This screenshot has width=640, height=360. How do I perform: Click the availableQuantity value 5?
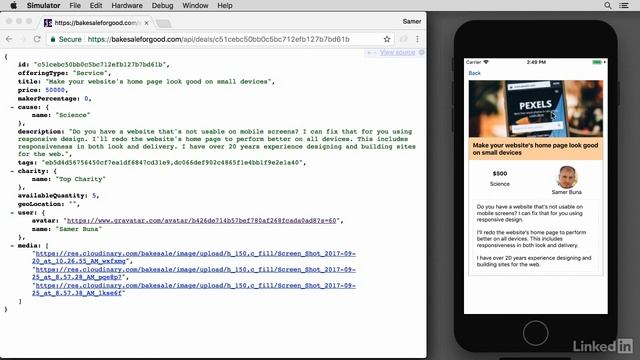pyautogui.click(x=94, y=196)
